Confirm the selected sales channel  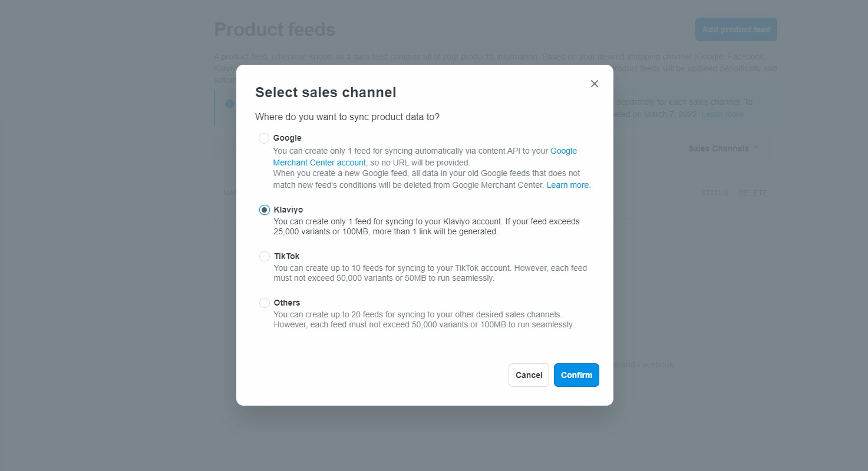576,375
